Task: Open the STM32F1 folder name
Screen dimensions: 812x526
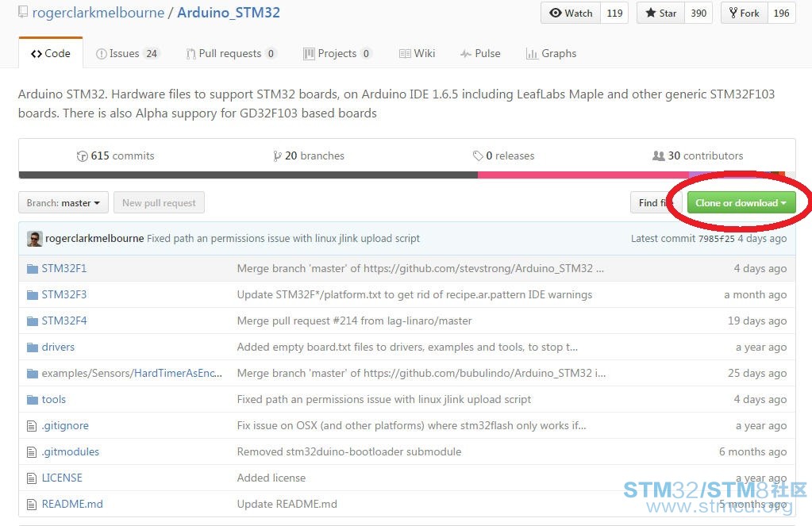Action: click(64, 269)
